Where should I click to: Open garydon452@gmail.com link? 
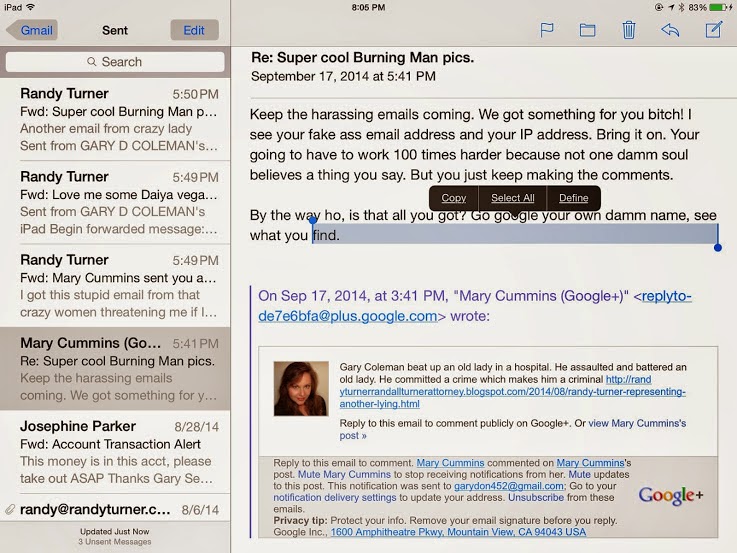[x=509, y=486]
